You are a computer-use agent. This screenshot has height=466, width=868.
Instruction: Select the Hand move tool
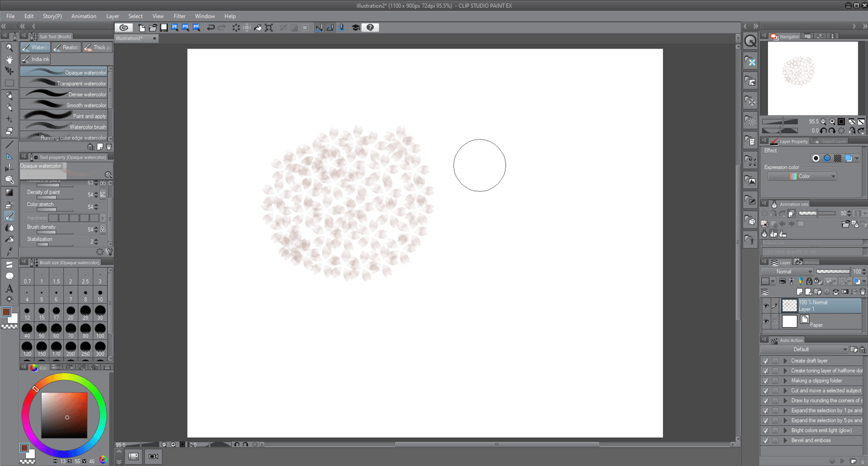[9, 59]
